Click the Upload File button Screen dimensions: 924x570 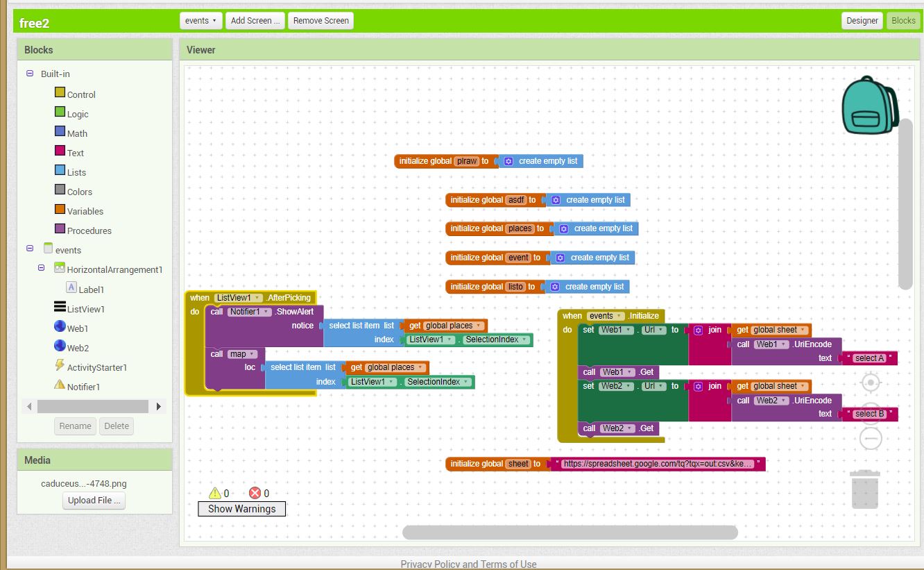pyautogui.click(x=94, y=500)
